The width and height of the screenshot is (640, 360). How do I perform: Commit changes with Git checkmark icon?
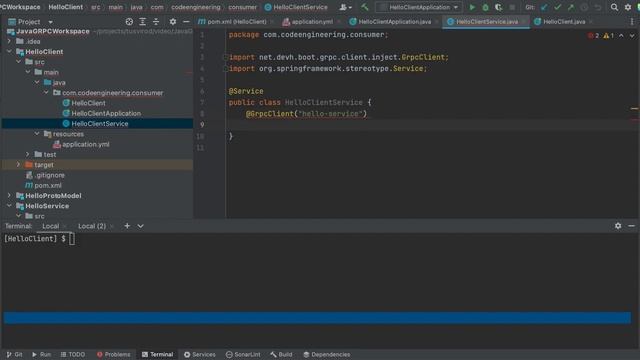tap(557, 7)
